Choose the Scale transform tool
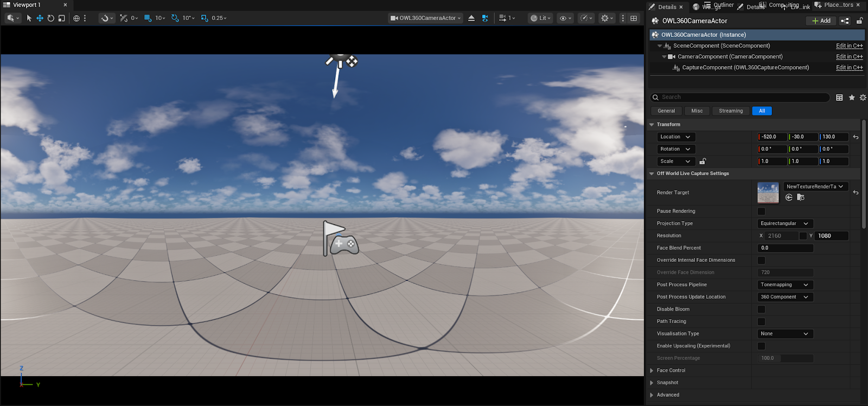Image resolution: width=868 pixels, height=406 pixels. click(x=62, y=18)
